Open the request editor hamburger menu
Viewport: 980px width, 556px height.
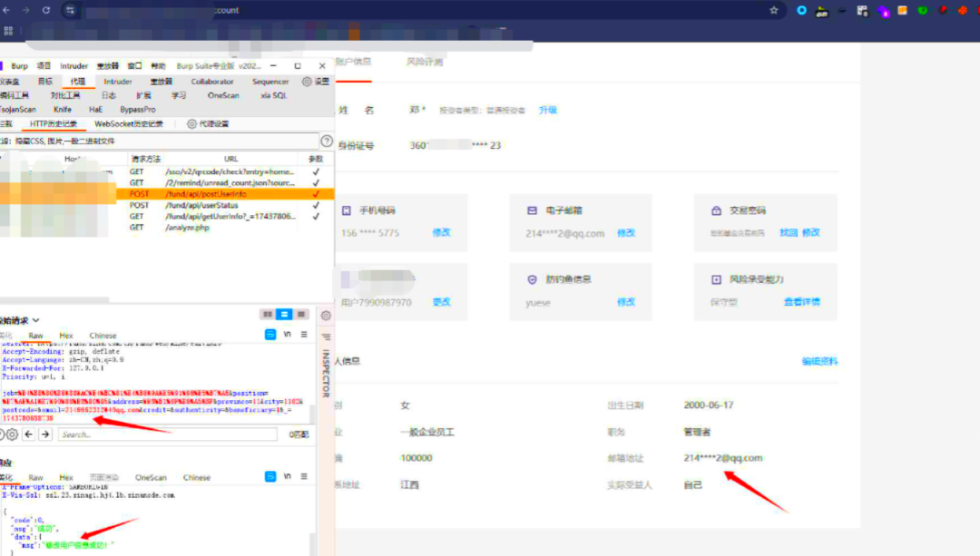pos(304,334)
